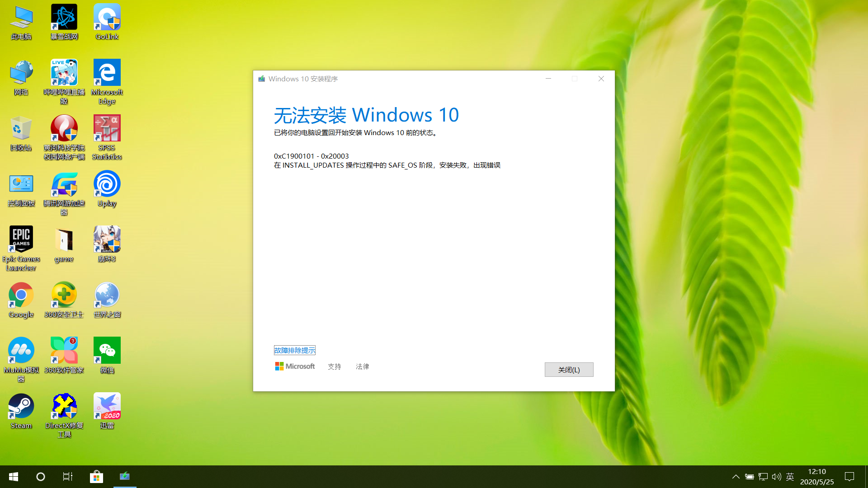Viewport: 868px width, 488px height.
Task: Select the 360软件管家 shortcut
Action: coord(64,356)
